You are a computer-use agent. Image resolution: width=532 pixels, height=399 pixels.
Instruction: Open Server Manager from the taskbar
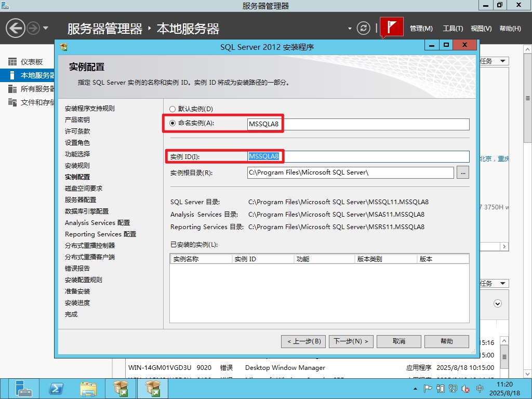click(x=23, y=389)
